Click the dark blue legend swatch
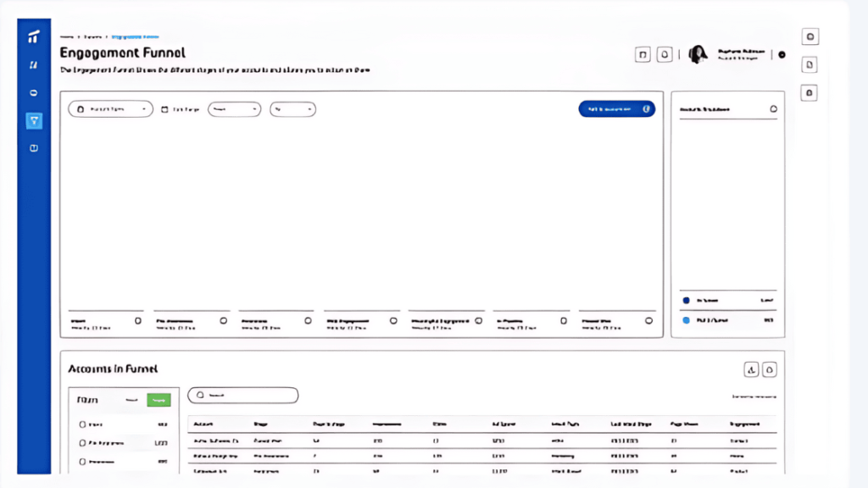 coord(686,301)
